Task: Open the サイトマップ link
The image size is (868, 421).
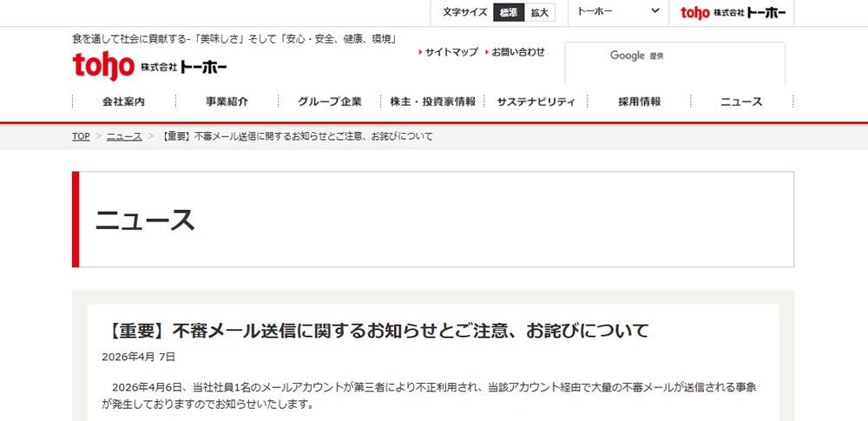Action: pyautogui.click(x=451, y=52)
